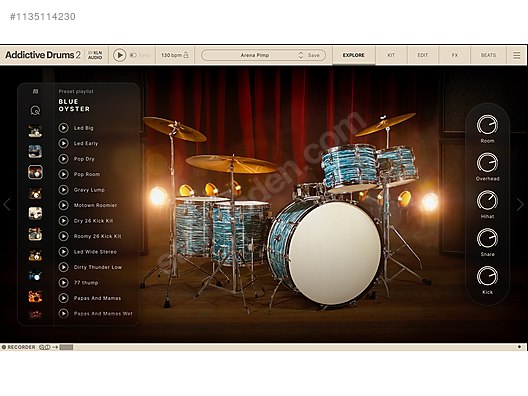Click the RECORDER record button
Screen dimensions: 528x396
coord(4,347)
